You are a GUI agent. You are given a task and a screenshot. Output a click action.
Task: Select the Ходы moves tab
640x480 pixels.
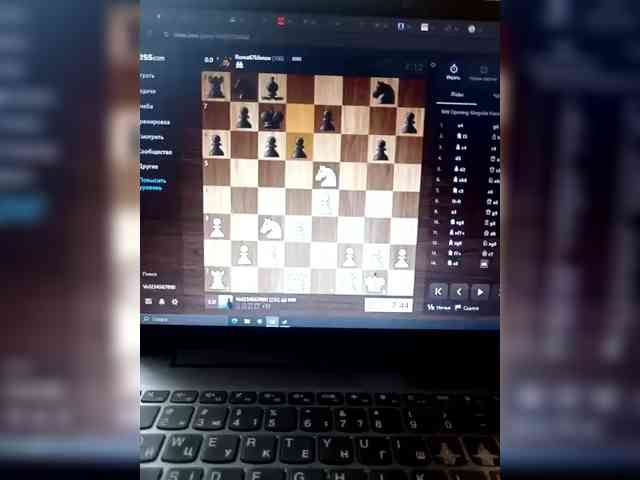[x=457, y=94]
